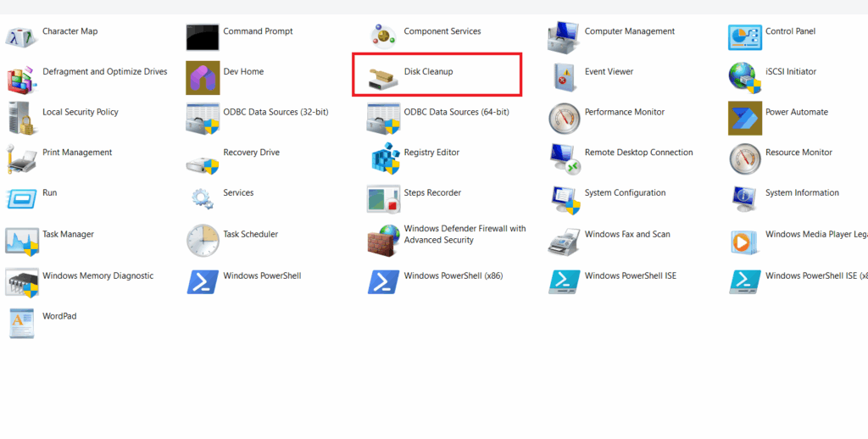The image size is (868, 439).
Task: Select the Windows Media Player Legacy label
Action: coord(816,234)
